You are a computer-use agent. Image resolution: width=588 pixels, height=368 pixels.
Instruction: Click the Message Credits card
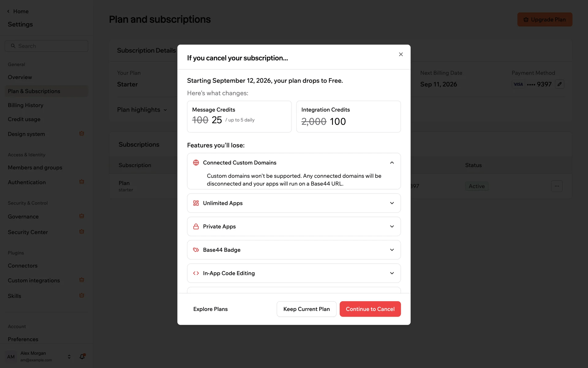tap(239, 117)
